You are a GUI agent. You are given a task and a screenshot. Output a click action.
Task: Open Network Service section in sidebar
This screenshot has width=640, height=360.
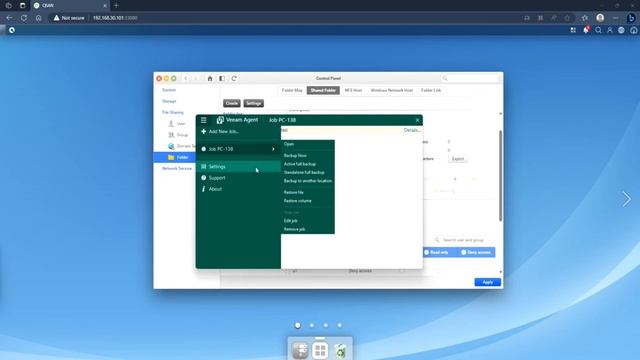pos(177,169)
